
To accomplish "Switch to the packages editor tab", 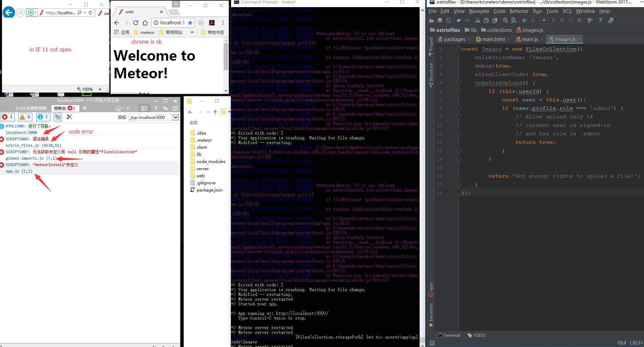I will [x=454, y=39].
